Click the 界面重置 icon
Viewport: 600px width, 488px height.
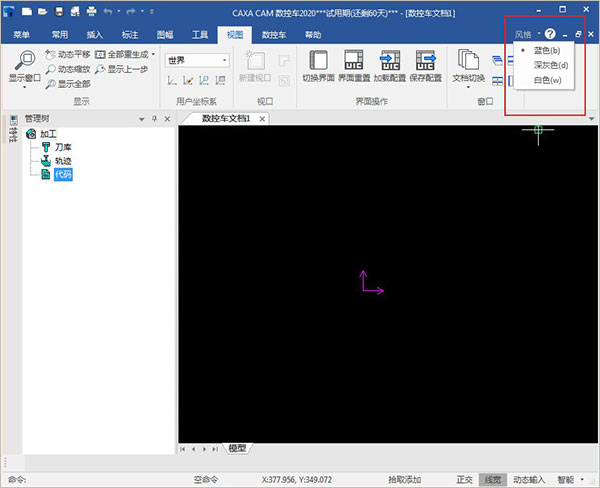[x=354, y=61]
